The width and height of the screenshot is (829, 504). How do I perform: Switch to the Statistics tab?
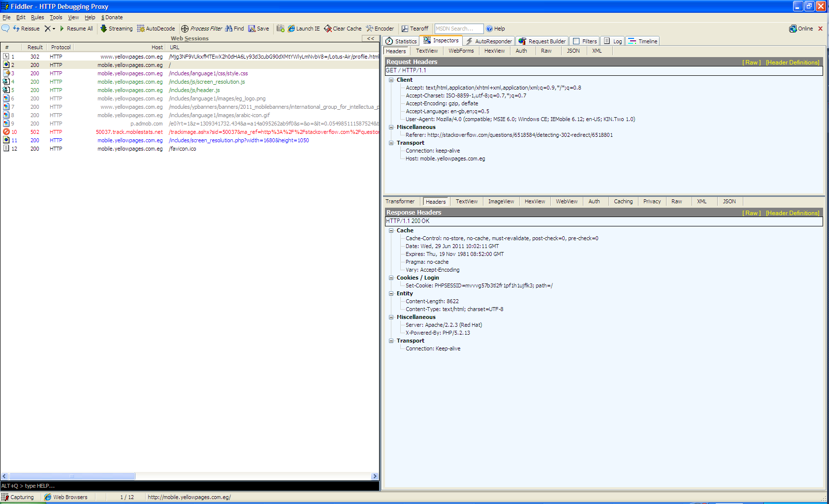tap(401, 41)
